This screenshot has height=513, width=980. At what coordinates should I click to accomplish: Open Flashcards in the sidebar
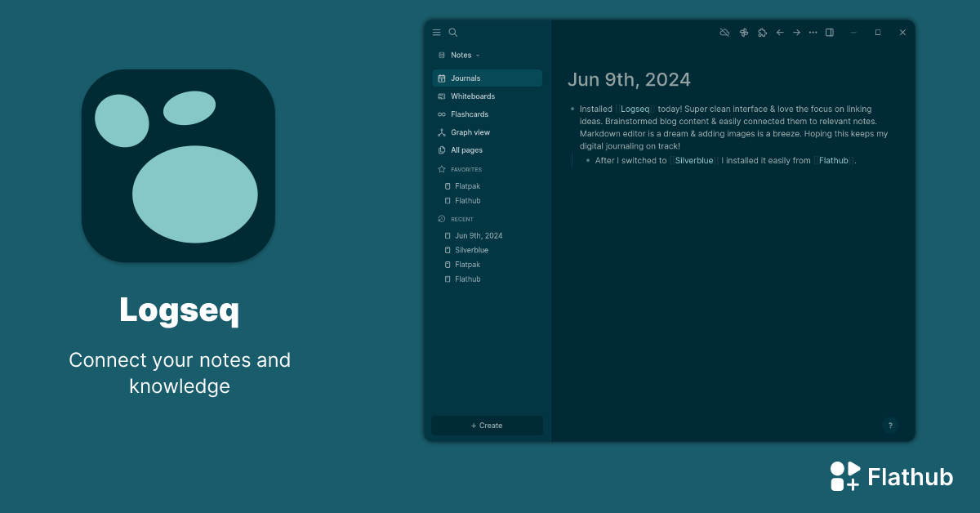click(469, 114)
